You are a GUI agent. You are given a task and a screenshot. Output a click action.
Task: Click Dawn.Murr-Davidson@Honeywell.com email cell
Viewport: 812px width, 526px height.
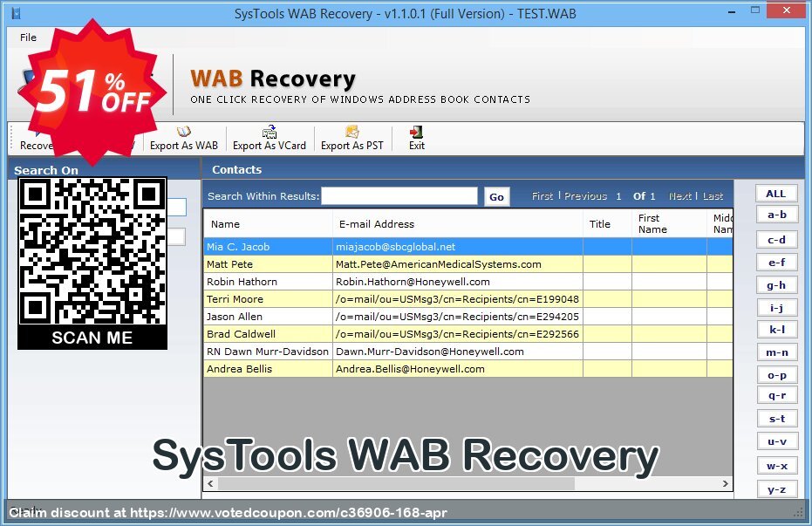point(458,352)
